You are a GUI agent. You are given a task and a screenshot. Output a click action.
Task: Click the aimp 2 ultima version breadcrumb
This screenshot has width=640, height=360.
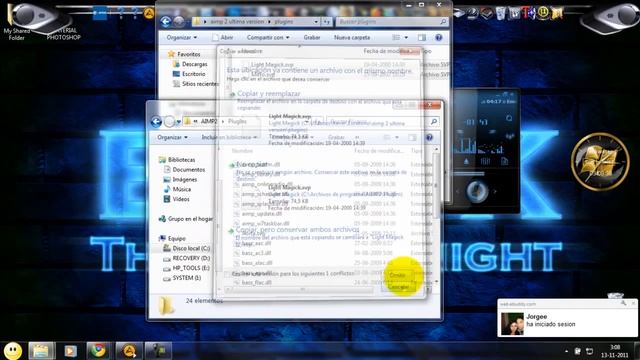(x=237, y=22)
